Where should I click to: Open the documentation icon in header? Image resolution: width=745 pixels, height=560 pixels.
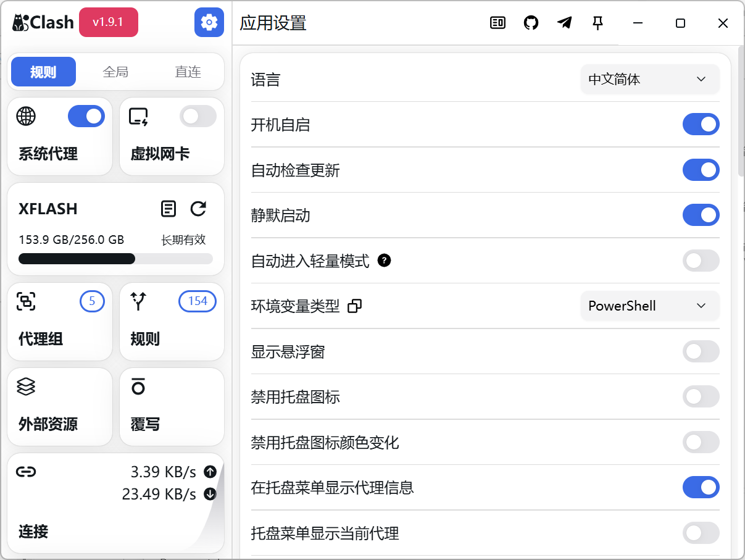coord(497,23)
